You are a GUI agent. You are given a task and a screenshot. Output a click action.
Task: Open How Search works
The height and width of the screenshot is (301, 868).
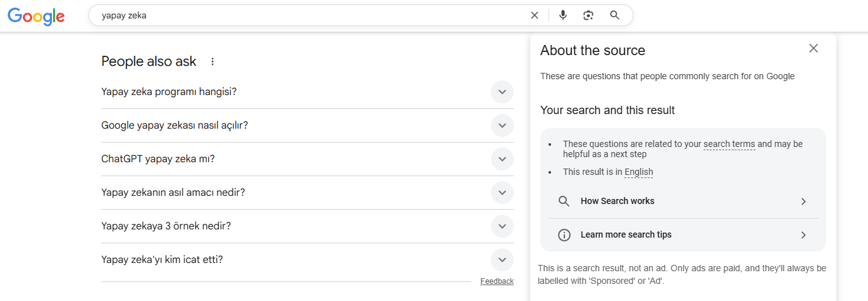point(683,202)
